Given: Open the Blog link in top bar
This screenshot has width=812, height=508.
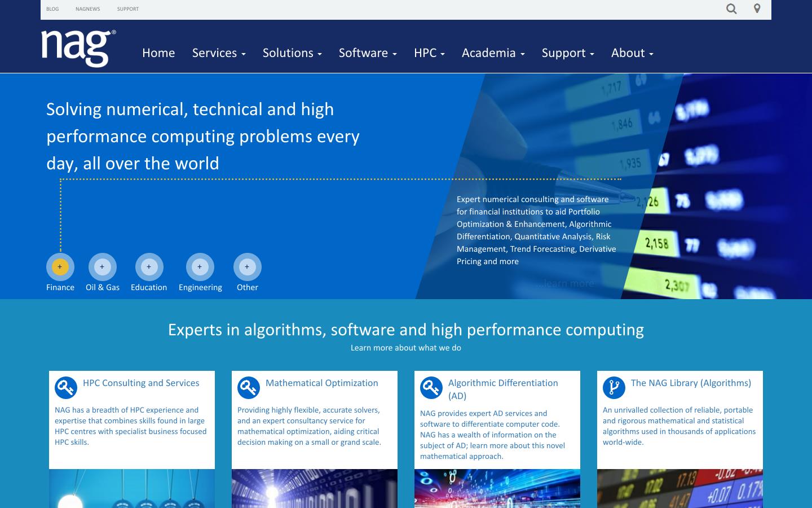Looking at the screenshot, I should coord(52,9).
